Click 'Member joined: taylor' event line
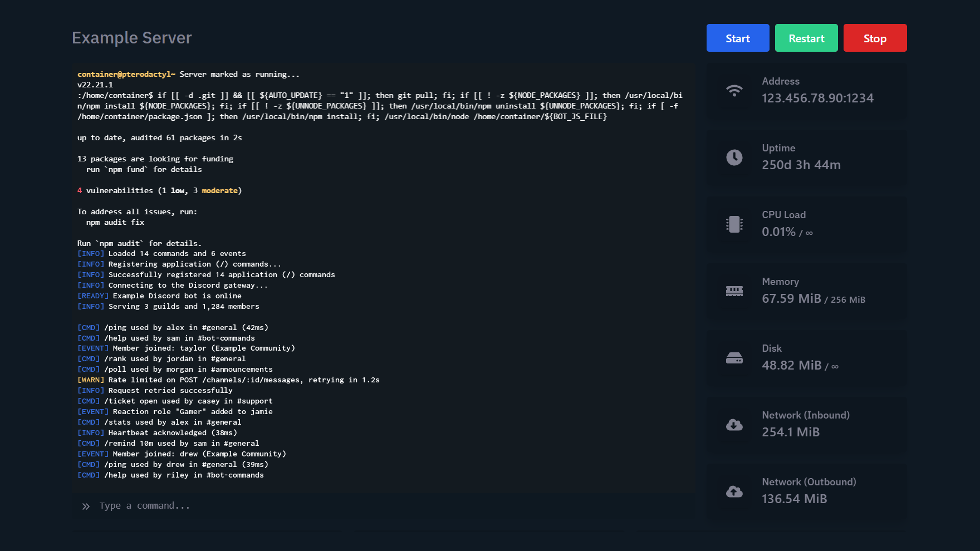980x551 pixels. coord(186,348)
